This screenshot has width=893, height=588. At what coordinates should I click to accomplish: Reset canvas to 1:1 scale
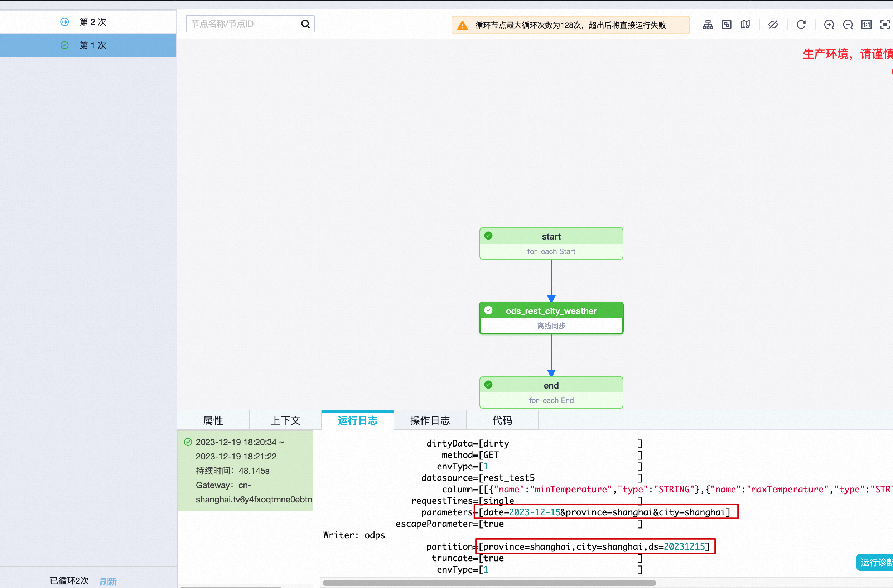click(867, 25)
